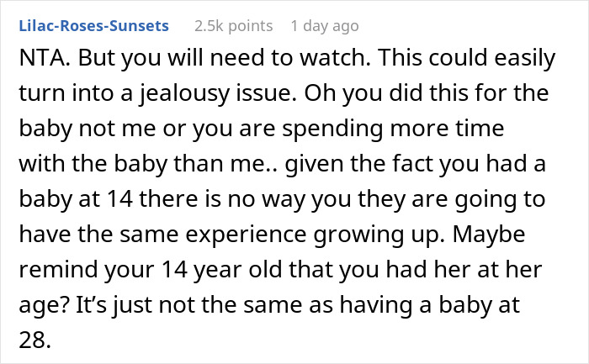
Task: Open the '1 day ago' timestamp permalink
Action: click(325, 26)
